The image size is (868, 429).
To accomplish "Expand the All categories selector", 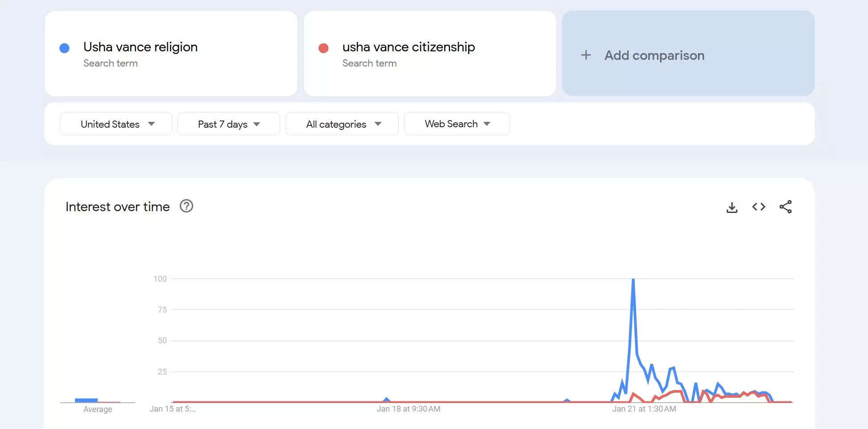I will 342,124.
